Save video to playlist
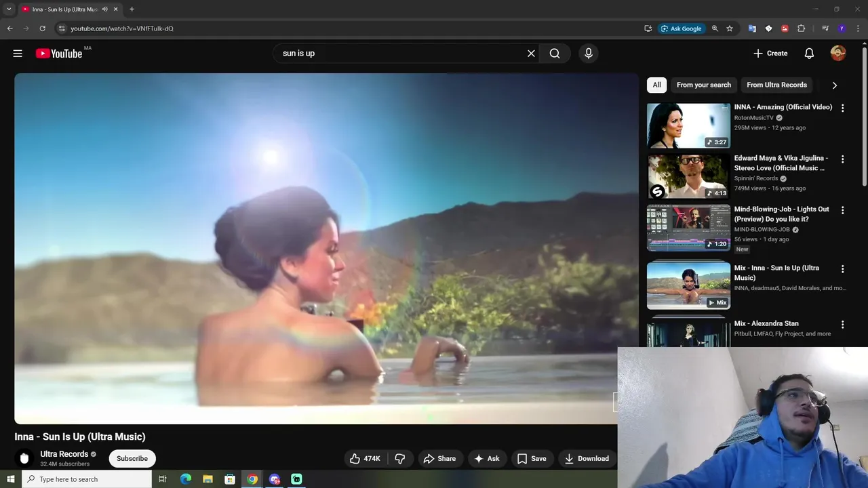The width and height of the screenshot is (868, 488). click(x=532, y=459)
